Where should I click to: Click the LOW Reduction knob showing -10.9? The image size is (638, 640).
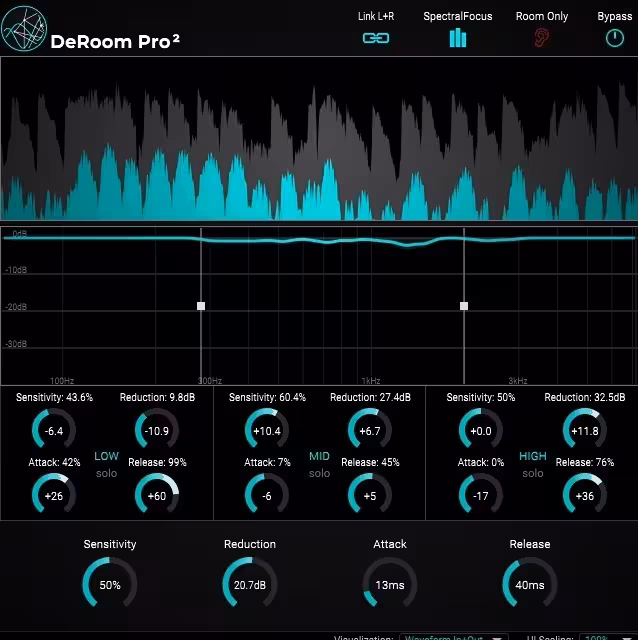(157, 430)
